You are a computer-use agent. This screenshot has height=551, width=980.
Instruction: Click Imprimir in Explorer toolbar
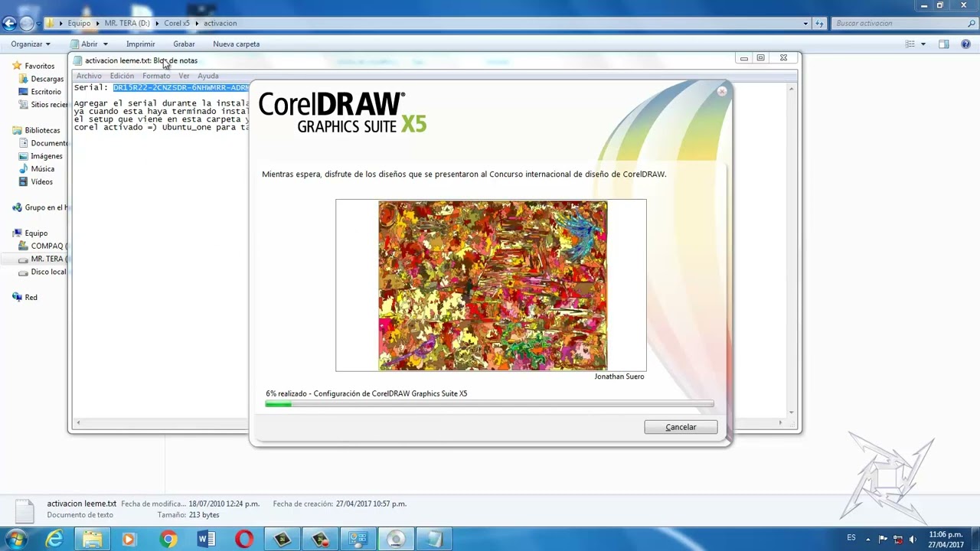pyautogui.click(x=140, y=44)
